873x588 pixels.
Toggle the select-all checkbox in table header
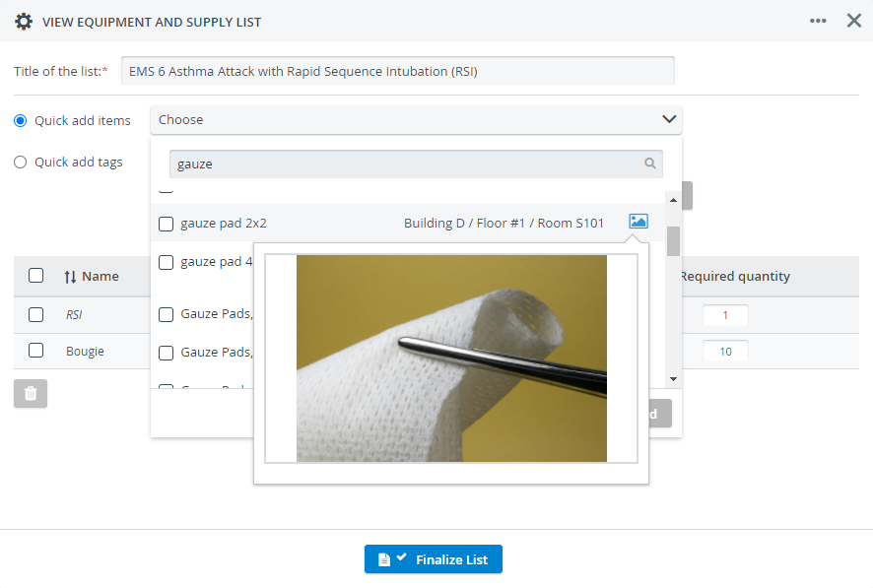[36, 276]
